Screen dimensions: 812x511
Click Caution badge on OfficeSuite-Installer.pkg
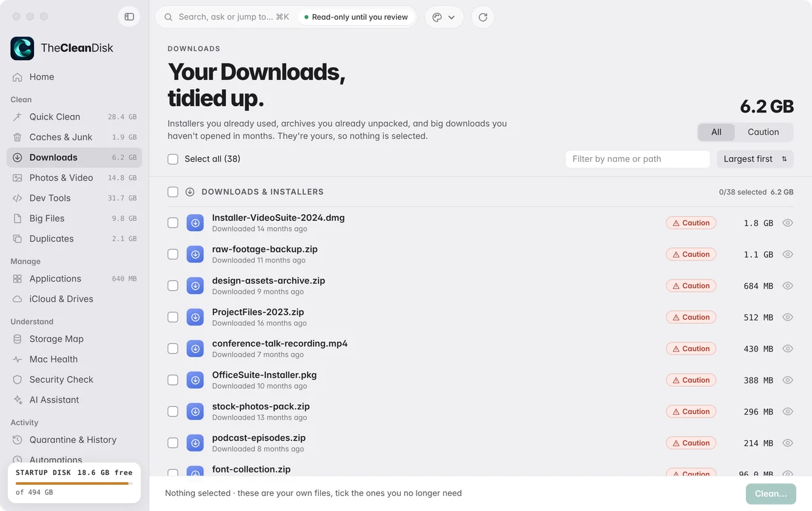point(691,380)
